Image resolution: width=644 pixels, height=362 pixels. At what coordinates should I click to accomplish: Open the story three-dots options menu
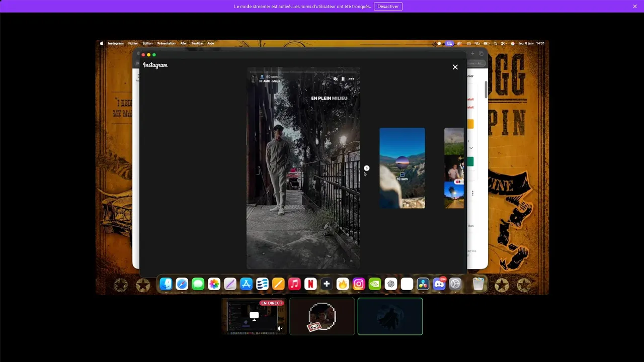coord(351,79)
